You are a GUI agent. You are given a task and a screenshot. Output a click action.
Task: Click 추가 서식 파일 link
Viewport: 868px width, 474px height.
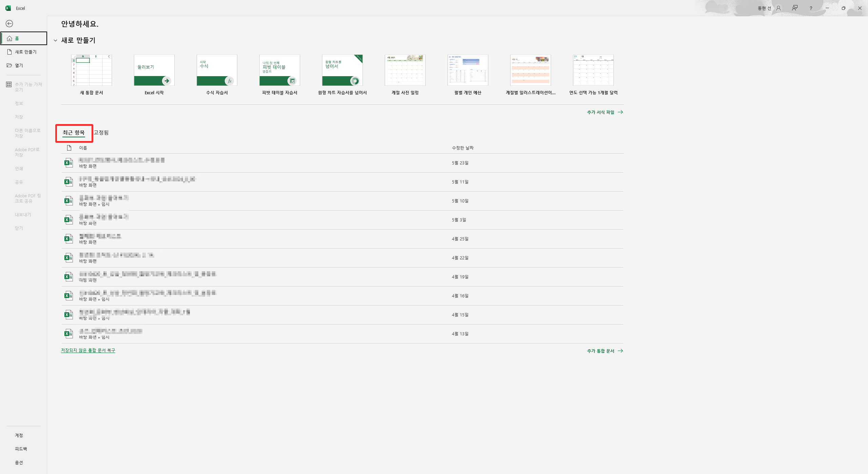[605, 112]
